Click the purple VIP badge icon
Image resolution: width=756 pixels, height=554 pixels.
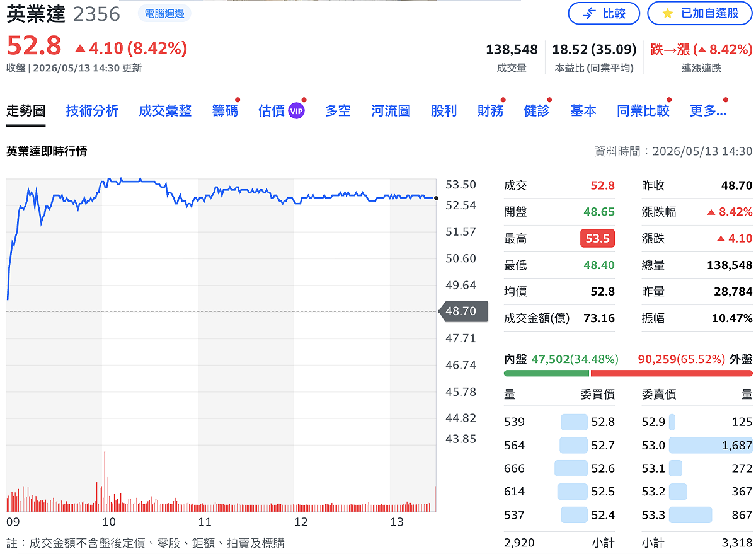(x=296, y=112)
